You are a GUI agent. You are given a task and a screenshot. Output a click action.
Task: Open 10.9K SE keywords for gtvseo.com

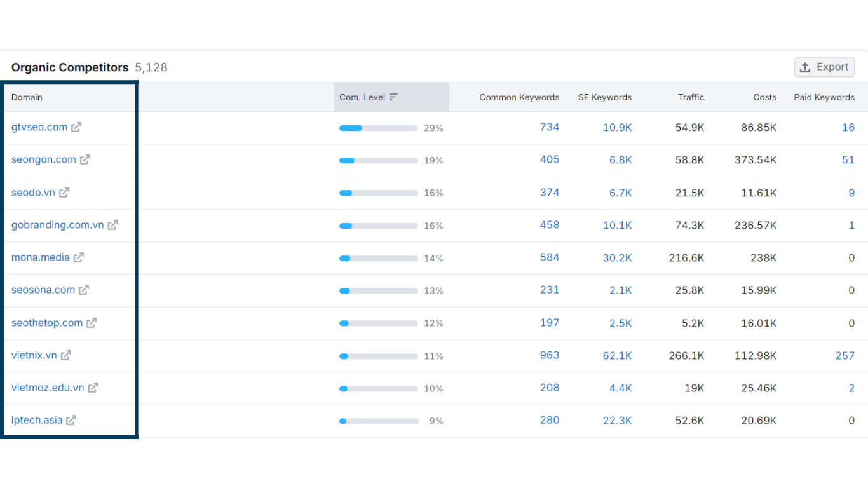618,127
